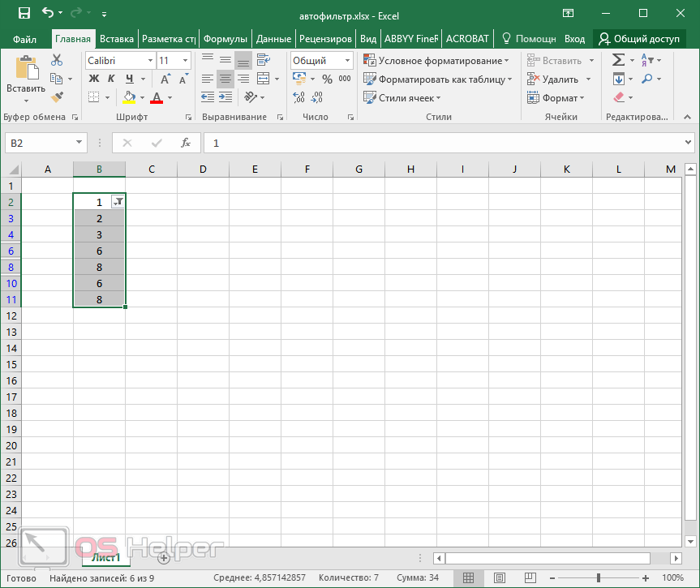This screenshot has height=588, width=700.
Task: Expand the Общий number format dropdown
Action: pos(346,61)
